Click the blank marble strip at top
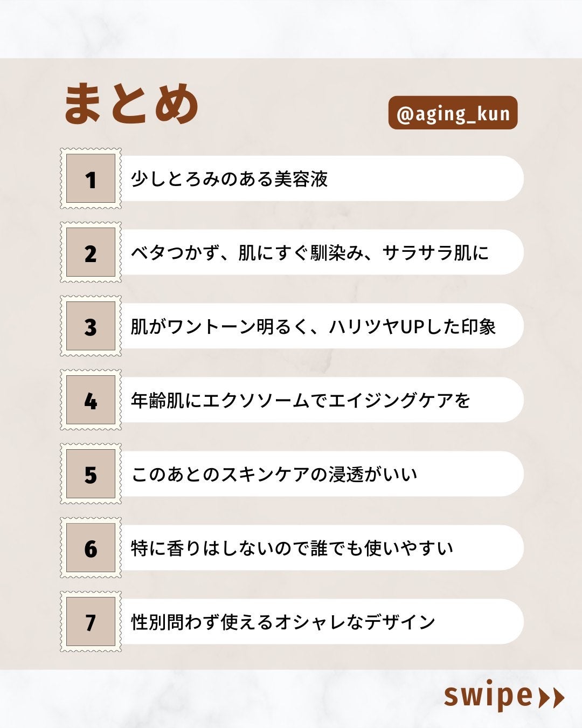The width and height of the screenshot is (582, 728). 291,28
